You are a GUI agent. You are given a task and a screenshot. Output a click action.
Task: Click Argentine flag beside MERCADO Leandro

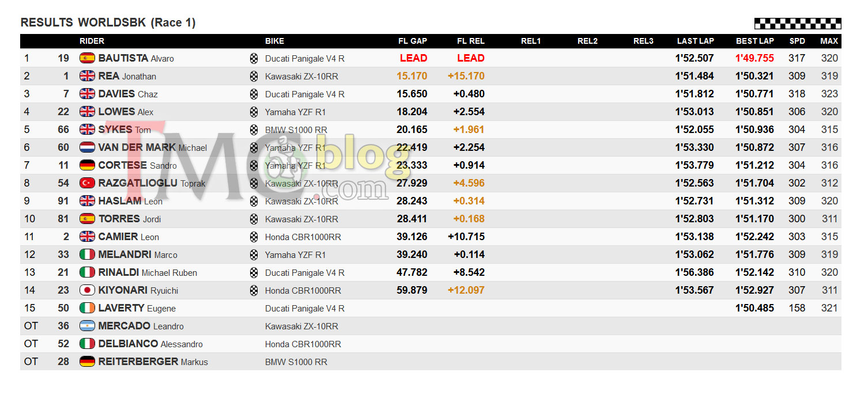point(87,326)
